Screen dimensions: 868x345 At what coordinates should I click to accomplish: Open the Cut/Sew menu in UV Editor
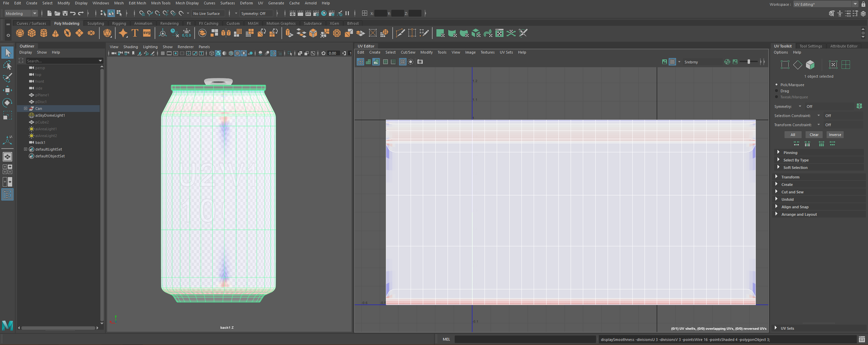pos(408,52)
